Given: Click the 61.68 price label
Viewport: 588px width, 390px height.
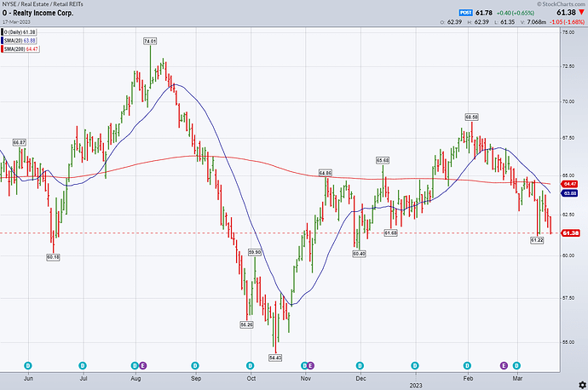Looking at the screenshot, I should click(391, 233).
